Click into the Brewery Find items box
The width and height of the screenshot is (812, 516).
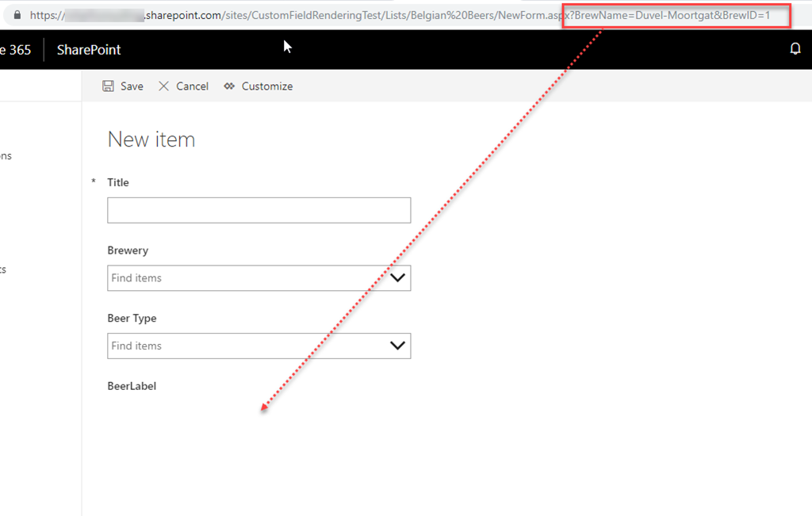tap(246, 278)
